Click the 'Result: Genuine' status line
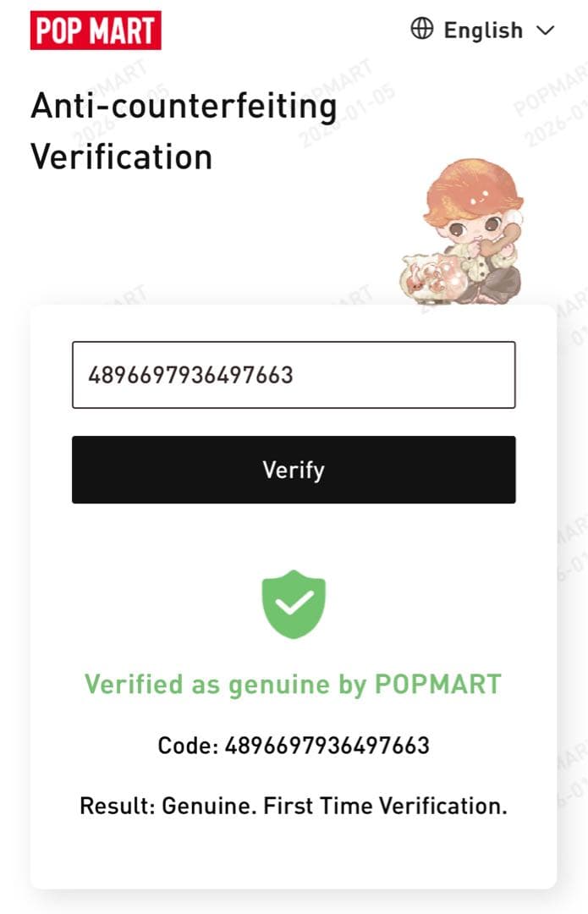The width and height of the screenshot is (588, 914). (294, 805)
